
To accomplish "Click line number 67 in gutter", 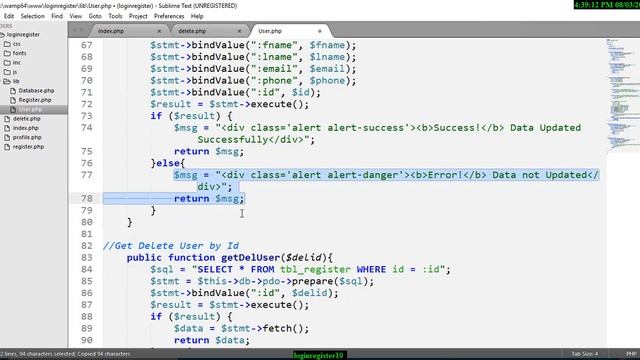I will pos(87,45).
